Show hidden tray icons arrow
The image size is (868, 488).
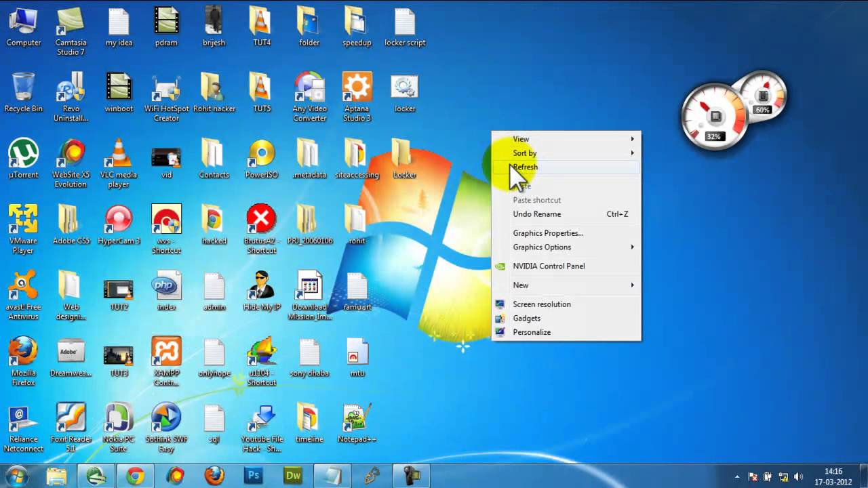coord(737,476)
